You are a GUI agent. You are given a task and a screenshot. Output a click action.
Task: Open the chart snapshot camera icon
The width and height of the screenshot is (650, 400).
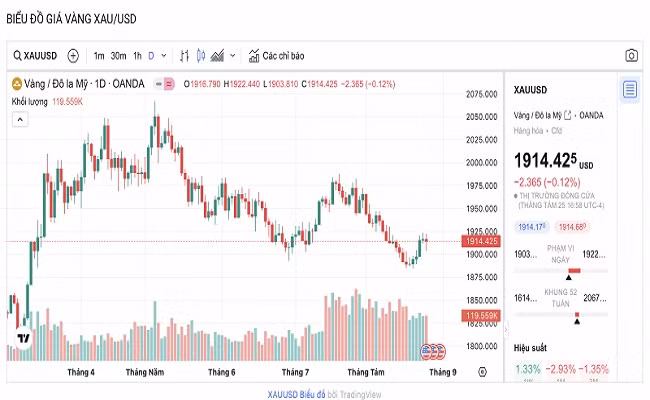click(631, 56)
